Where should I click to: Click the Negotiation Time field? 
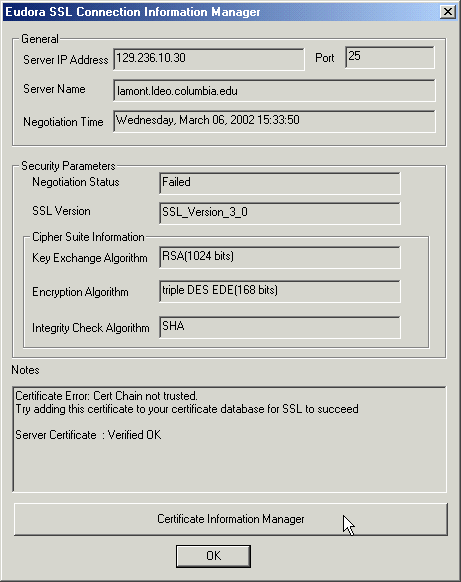coord(274,121)
